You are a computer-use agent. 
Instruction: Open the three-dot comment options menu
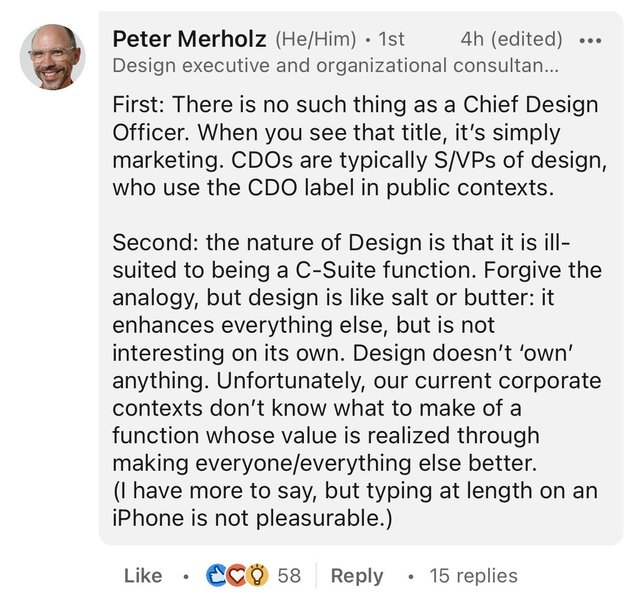click(591, 41)
